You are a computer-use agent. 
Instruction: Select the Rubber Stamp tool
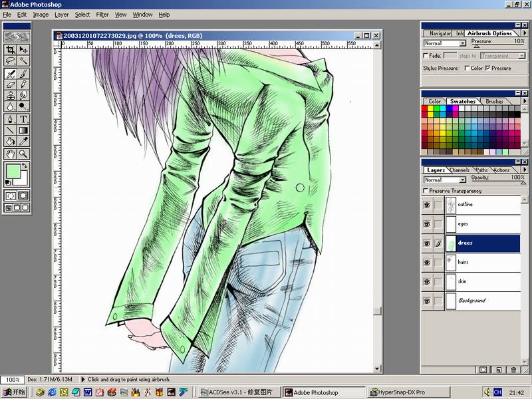click(x=11, y=95)
